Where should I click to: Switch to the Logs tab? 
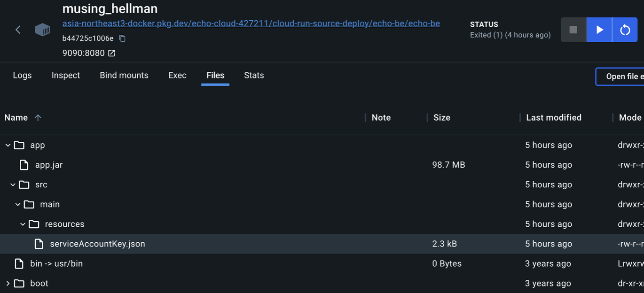pos(22,76)
